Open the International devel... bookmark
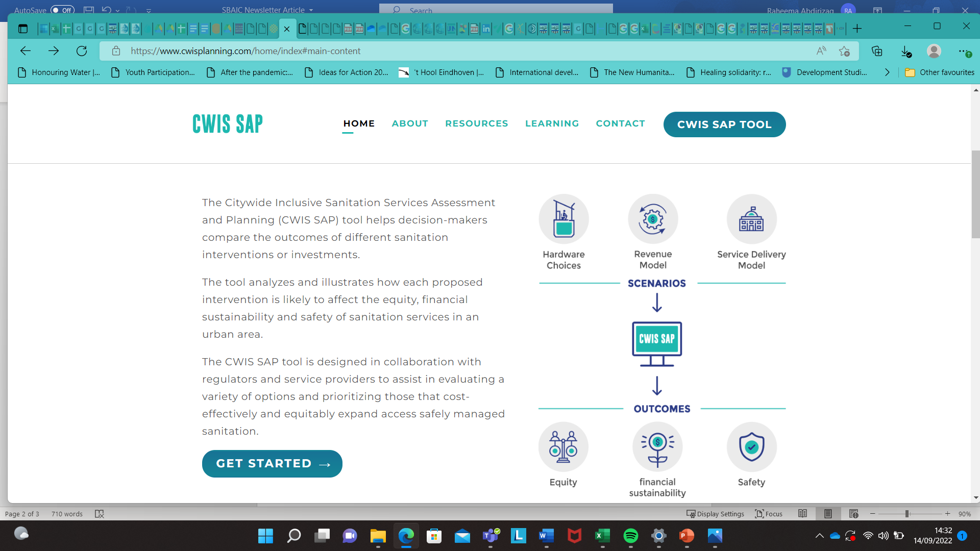980x551 pixels. click(x=537, y=72)
